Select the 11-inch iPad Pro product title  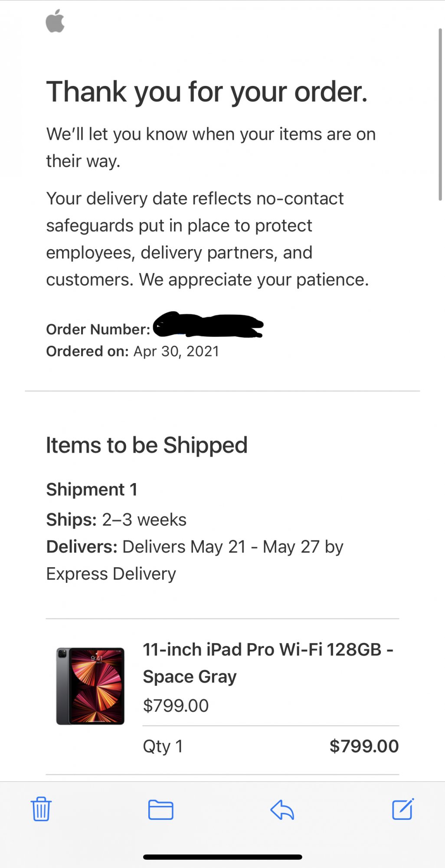click(x=268, y=663)
